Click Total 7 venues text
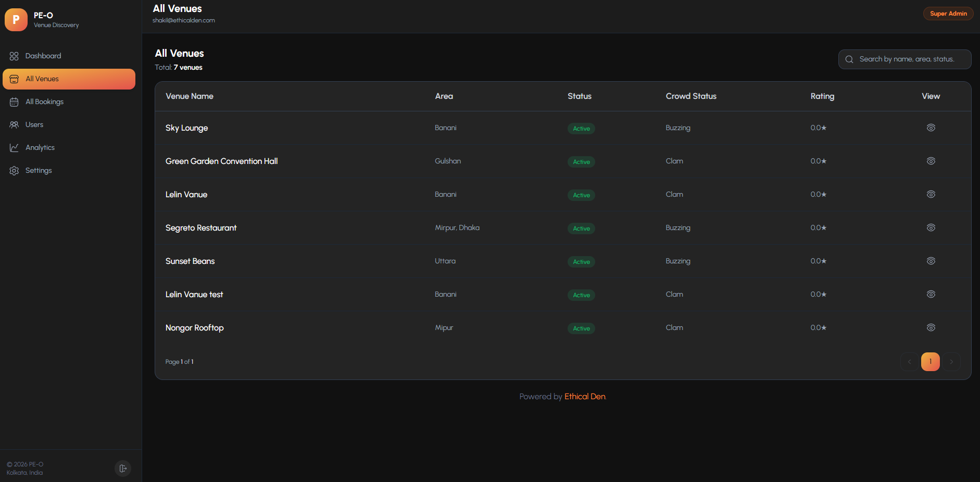 click(x=179, y=67)
